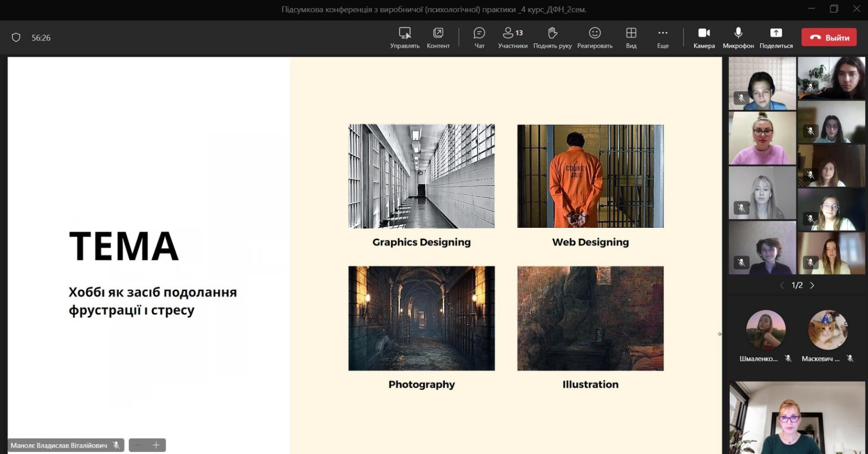This screenshot has height=454, width=868.
Task: Toggle the Камера on or off
Action: (704, 37)
